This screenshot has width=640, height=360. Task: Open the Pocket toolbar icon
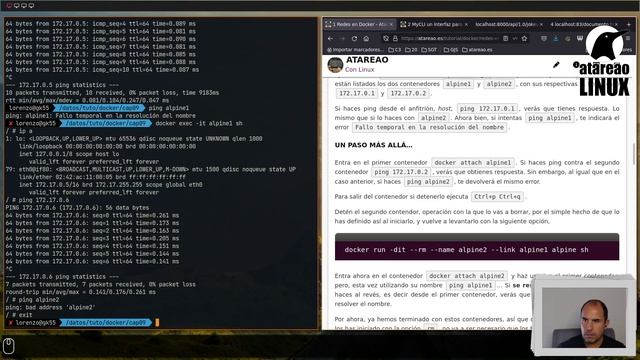click(544, 38)
